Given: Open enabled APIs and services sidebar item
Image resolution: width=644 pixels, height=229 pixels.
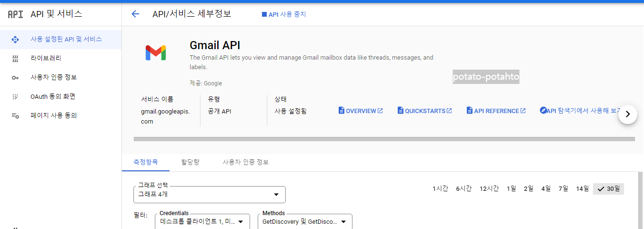Looking at the screenshot, I should (60, 39).
